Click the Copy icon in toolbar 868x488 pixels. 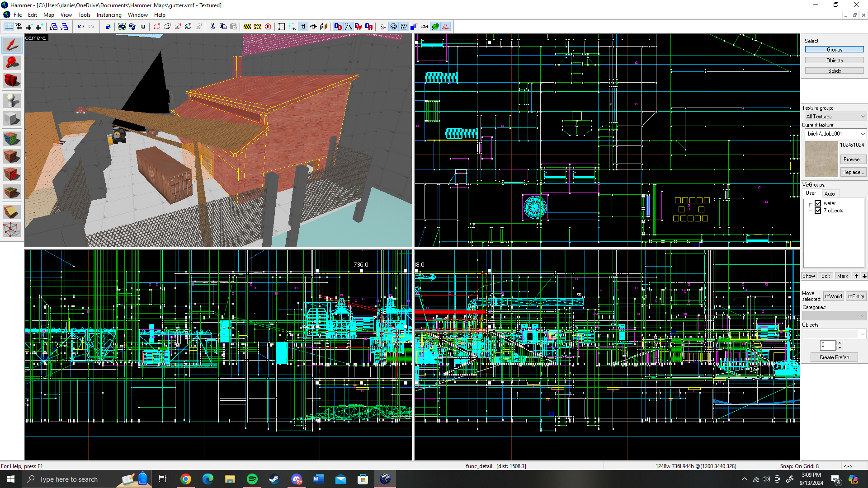pos(223,27)
